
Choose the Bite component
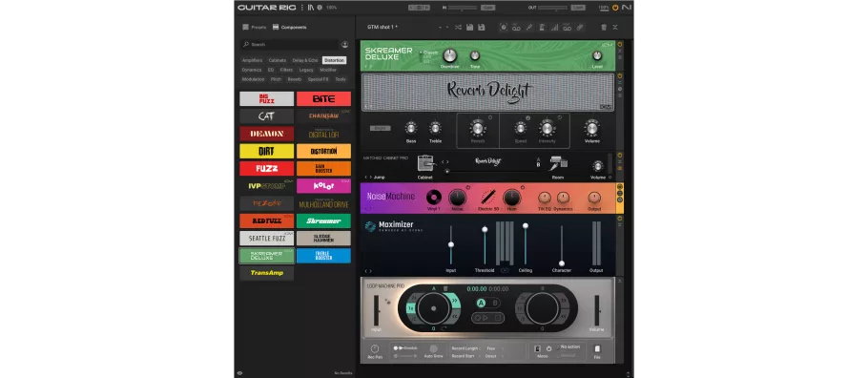pos(324,98)
